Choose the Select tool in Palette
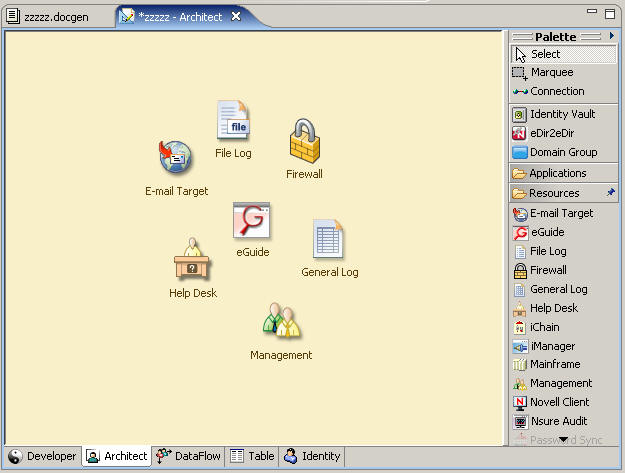 point(564,54)
